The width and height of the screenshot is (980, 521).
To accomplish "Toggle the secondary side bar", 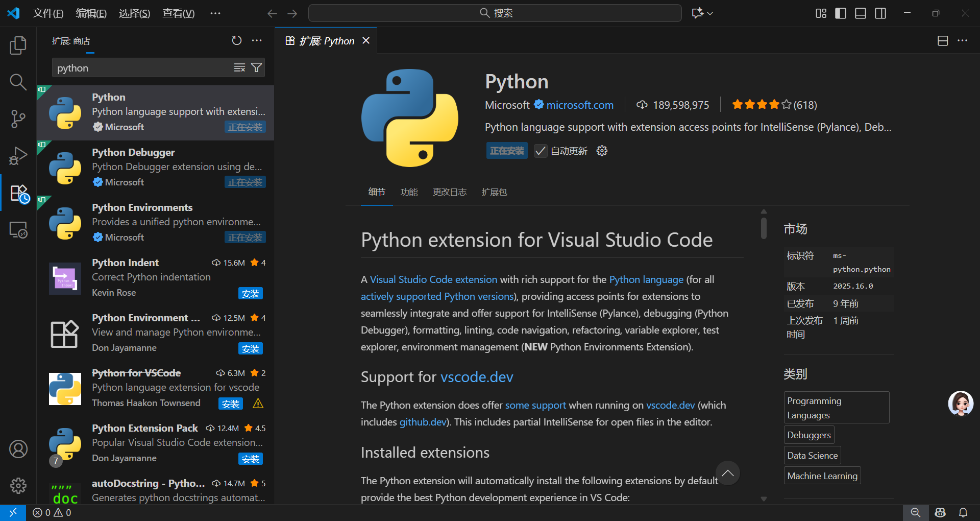I will coord(880,13).
